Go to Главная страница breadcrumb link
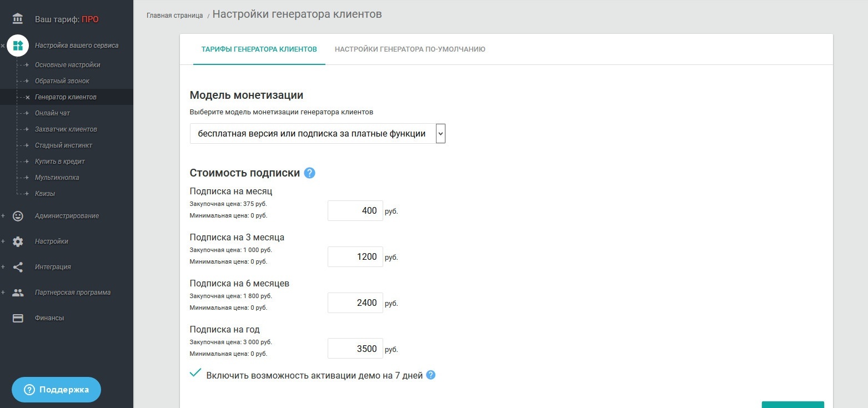 [x=174, y=16]
